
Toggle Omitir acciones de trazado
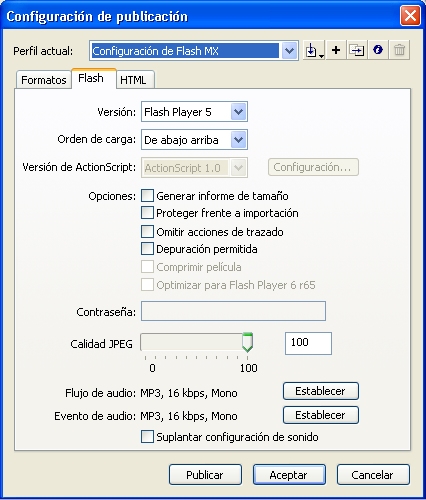click(x=147, y=231)
